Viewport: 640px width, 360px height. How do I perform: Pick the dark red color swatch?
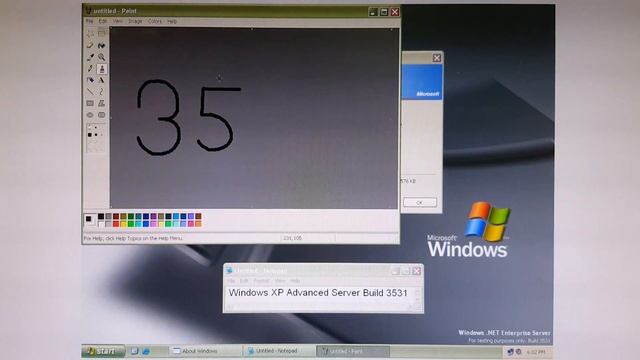coord(116,216)
